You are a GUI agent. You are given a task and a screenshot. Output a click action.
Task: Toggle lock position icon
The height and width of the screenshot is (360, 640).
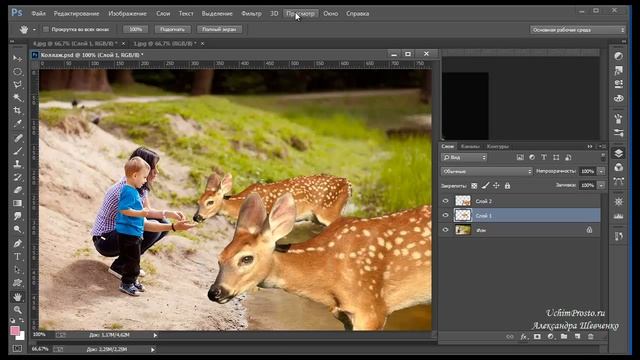496,186
